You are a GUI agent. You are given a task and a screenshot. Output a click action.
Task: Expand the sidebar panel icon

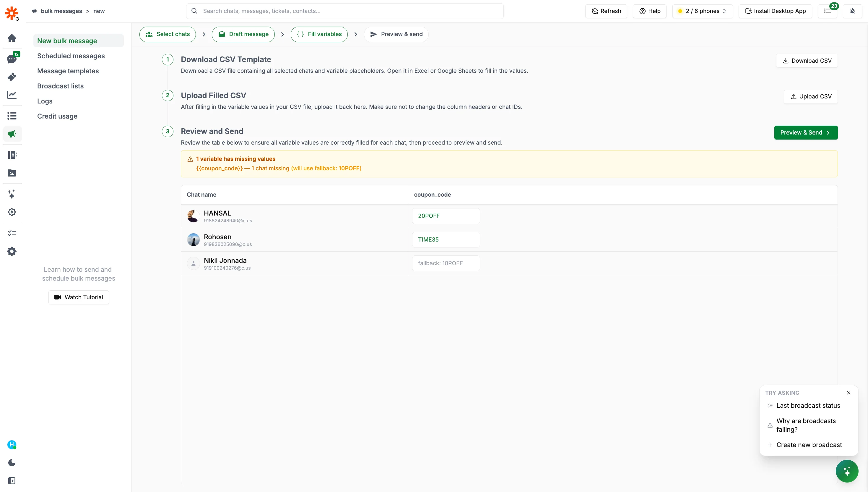click(12, 480)
